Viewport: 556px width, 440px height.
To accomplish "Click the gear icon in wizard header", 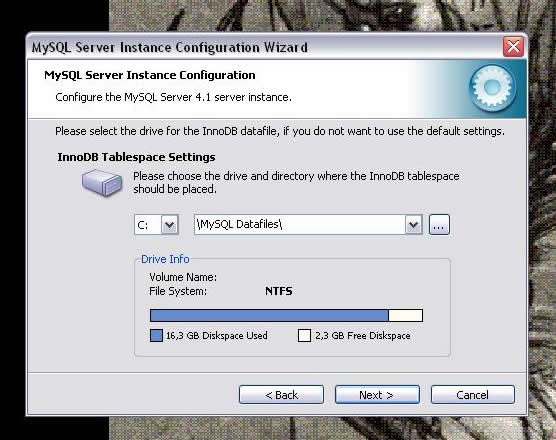I will point(493,87).
